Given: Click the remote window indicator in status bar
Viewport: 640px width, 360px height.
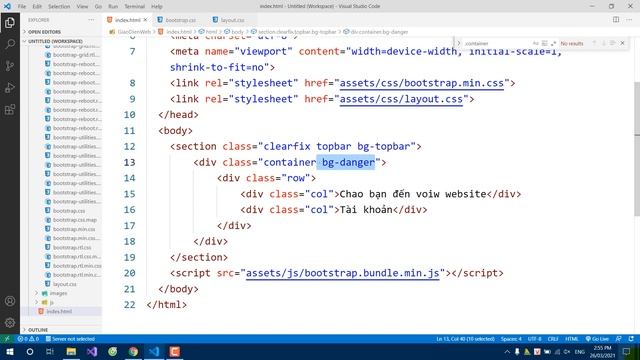Looking at the screenshot, I should click(7, 339).
